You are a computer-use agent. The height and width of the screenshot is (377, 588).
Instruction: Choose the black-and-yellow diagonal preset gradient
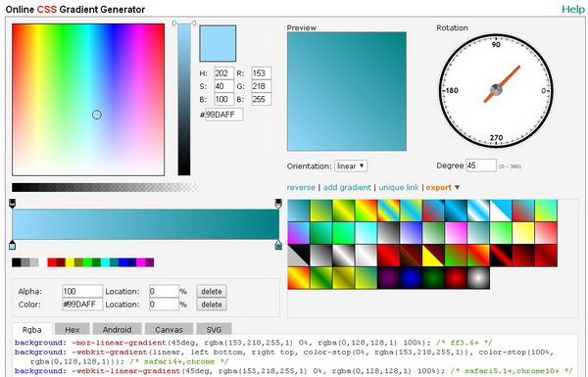coord(433,256)
